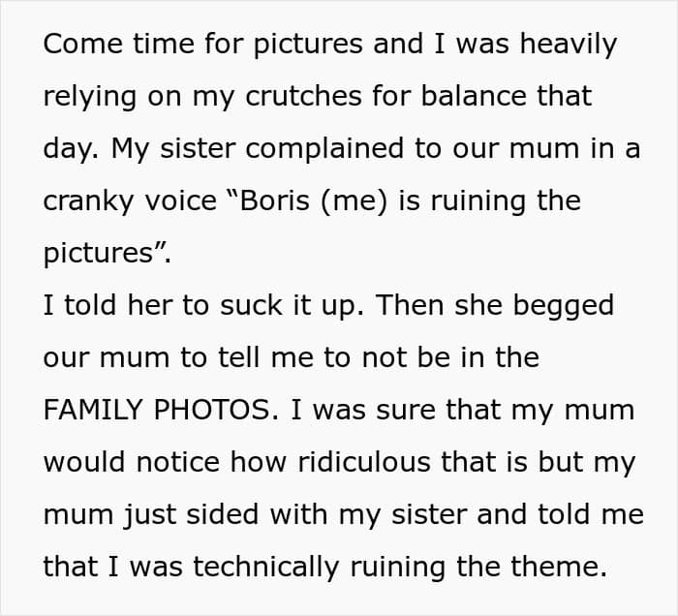Click the word "ridiculous"

364,461
